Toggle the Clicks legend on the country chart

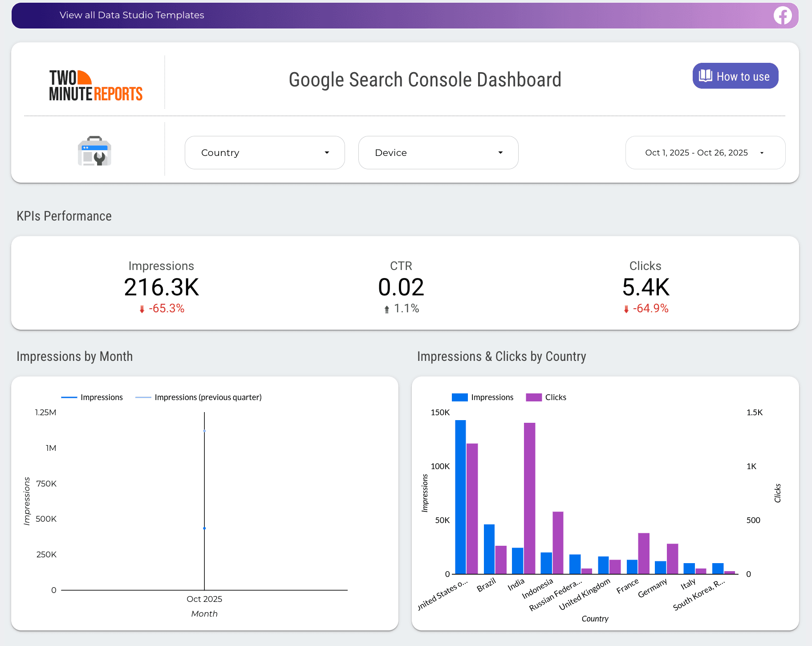pos(546,397)
